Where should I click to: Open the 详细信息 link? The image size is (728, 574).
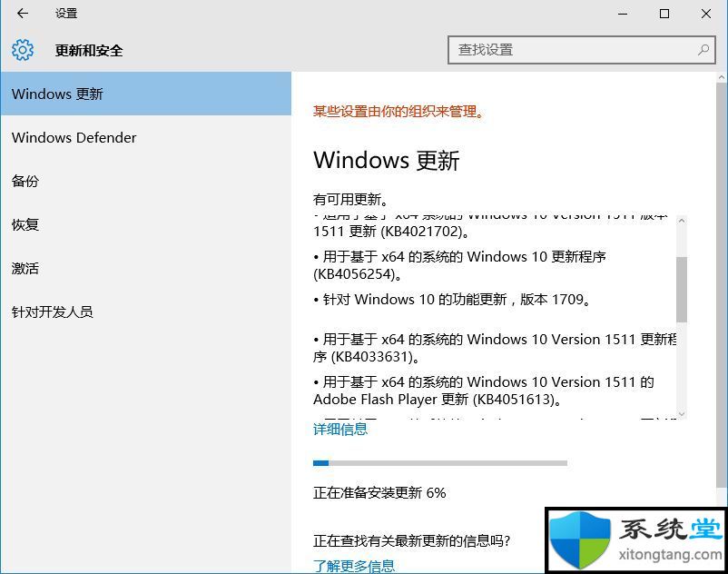(340, 429)
